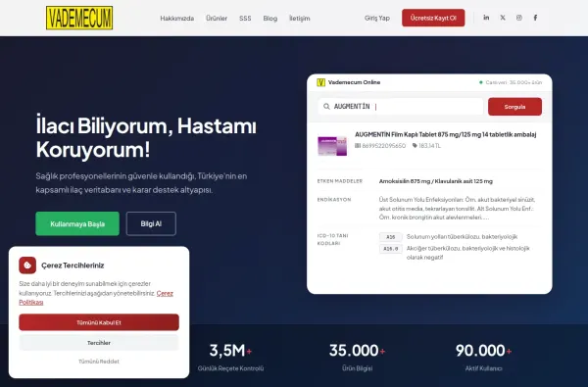Click Çerez Tercihleriniz heading
The width and height of the screenshot is (588, 387).
[73, 266]
